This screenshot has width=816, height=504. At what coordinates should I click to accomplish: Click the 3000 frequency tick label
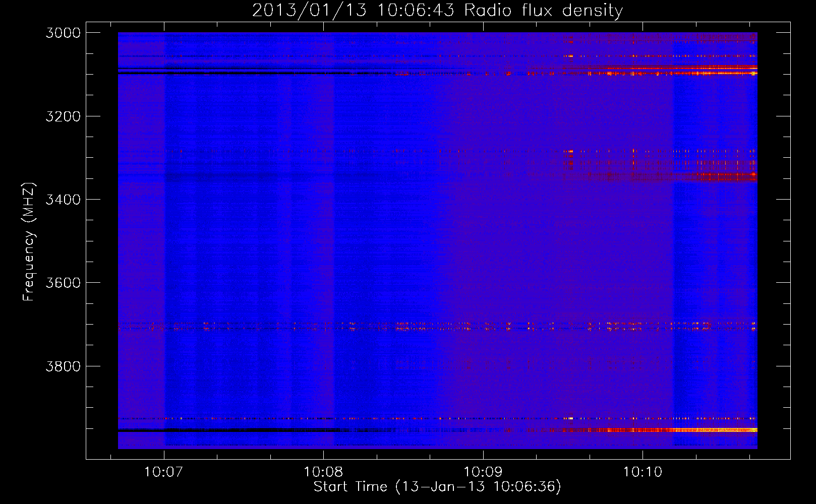[x=63, y=33]
